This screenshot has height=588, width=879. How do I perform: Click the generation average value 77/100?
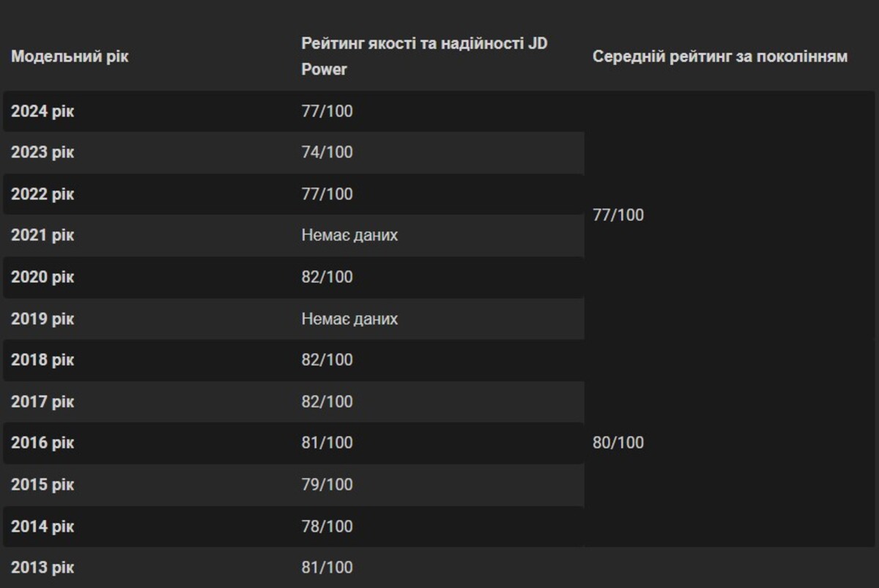[x=618, y=215]
